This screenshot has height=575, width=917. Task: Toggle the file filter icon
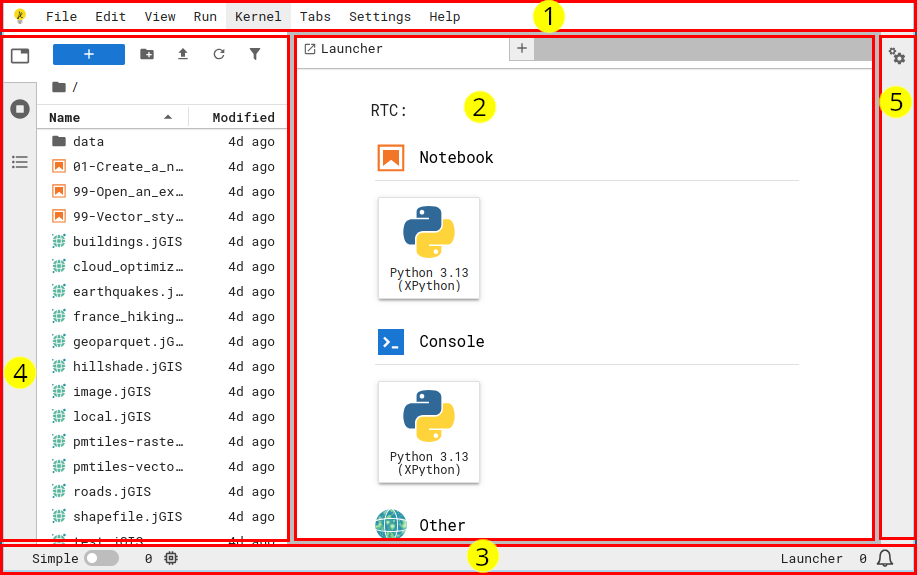[x=255, y=54]
